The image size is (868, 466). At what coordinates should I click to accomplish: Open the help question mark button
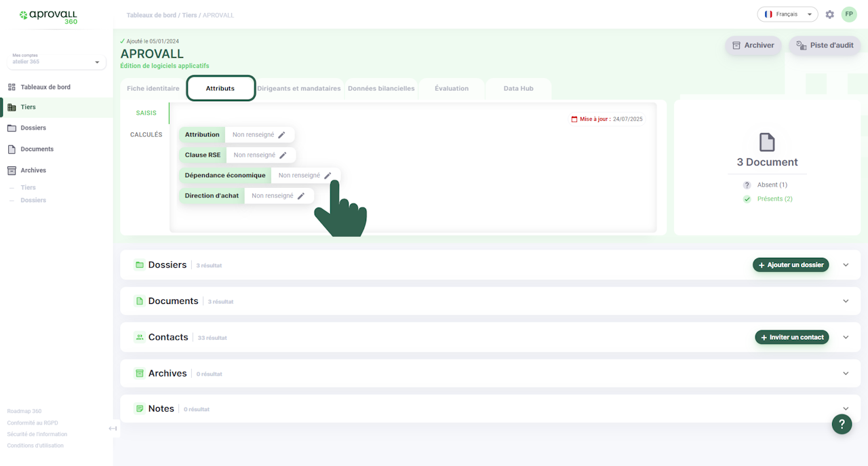(842, 425)
